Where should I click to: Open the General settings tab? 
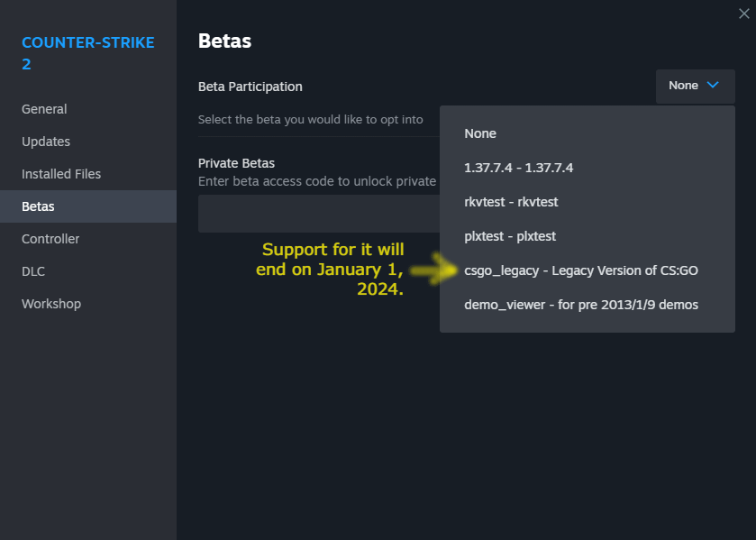pos(44,109)
